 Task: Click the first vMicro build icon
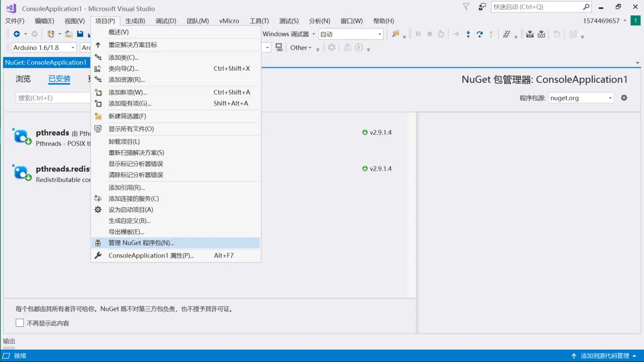(x=530, y=34)
